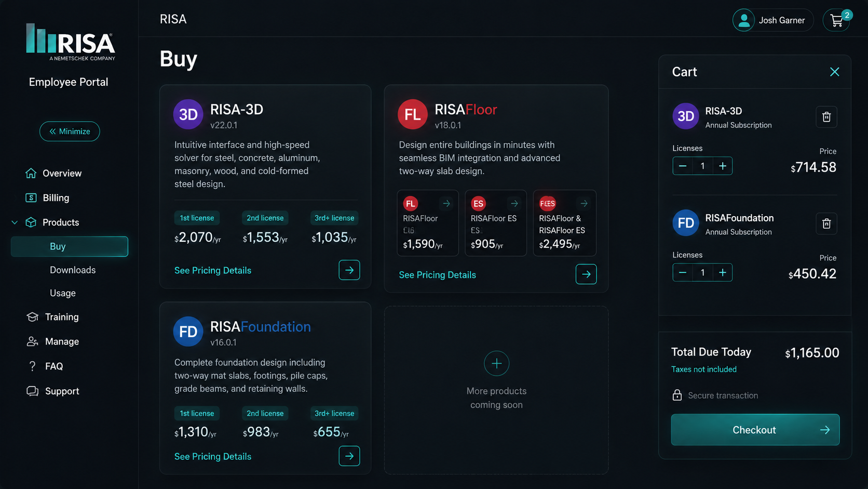868x489 pixels.
Task: Click the Checkout button
Action: (755, 430)
